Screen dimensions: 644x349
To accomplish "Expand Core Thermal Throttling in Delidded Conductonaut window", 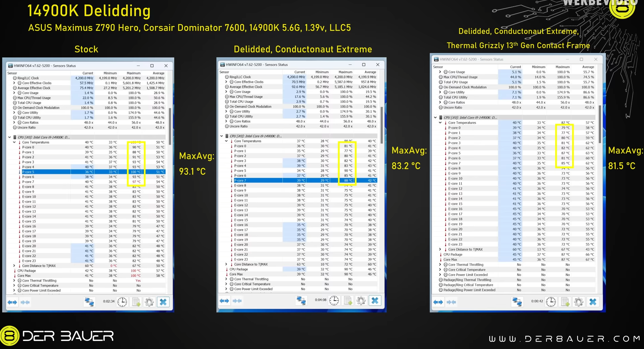I will [226, 279].
